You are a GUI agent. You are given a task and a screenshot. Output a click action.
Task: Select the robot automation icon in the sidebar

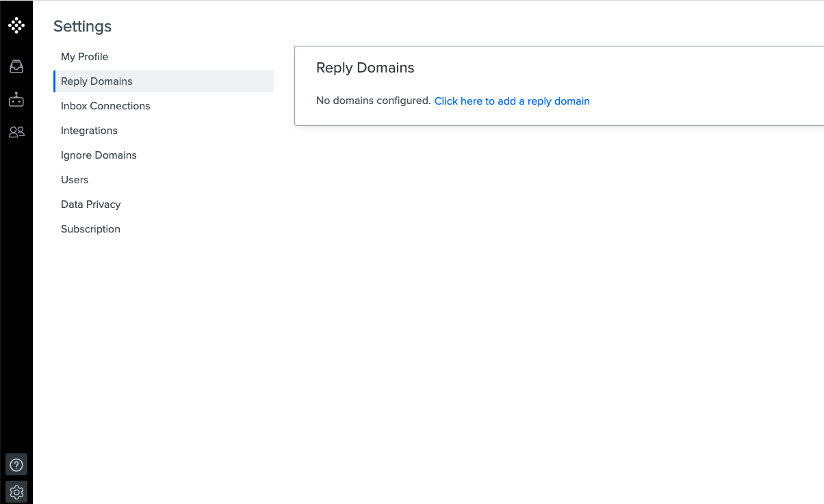click(x=16, y=98)
